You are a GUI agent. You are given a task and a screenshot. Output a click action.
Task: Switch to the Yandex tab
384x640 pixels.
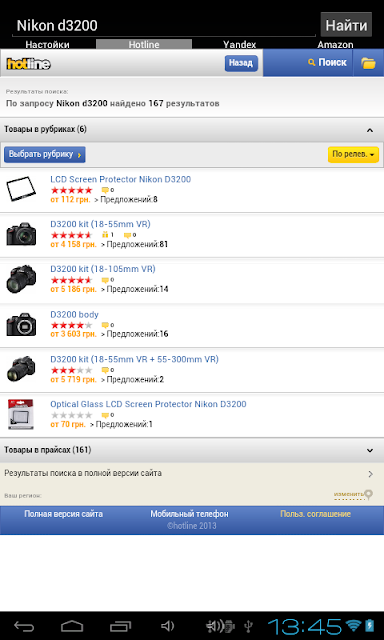[240, 44]
